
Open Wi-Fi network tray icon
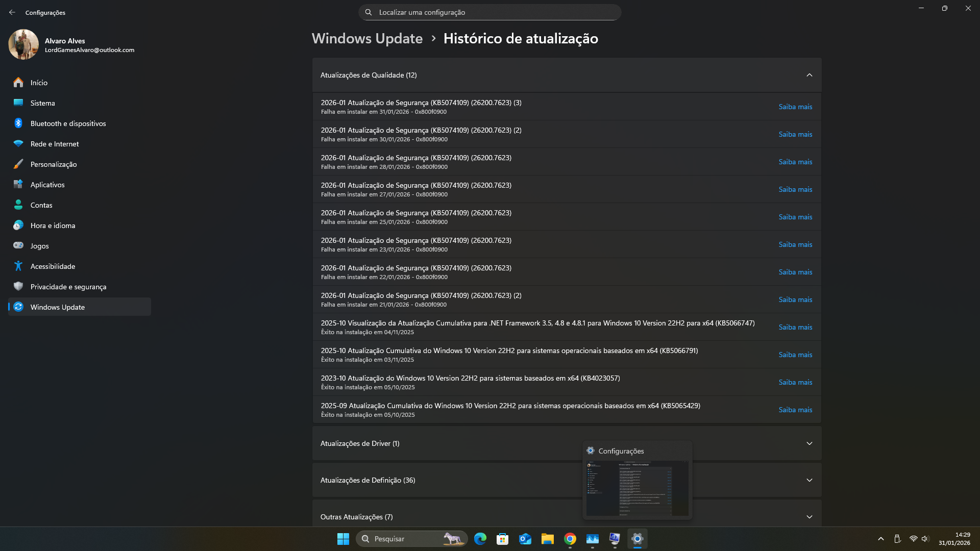pos(913,539)
